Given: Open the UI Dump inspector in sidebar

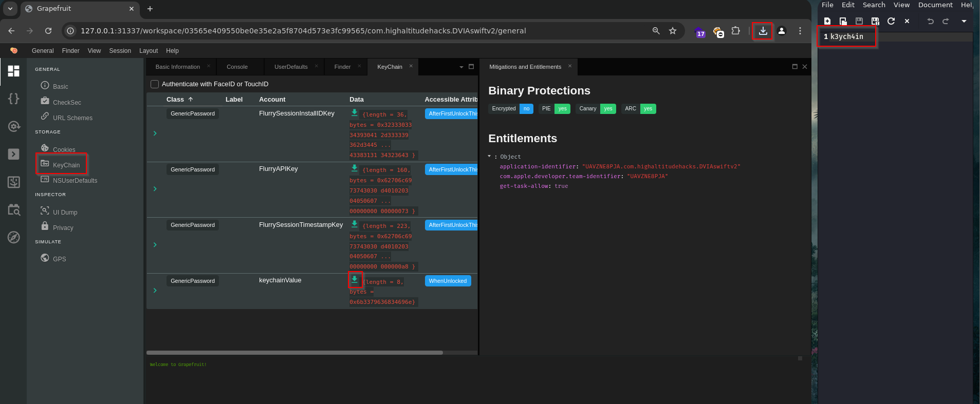Looking at the screenshot, I should (65, 212).
